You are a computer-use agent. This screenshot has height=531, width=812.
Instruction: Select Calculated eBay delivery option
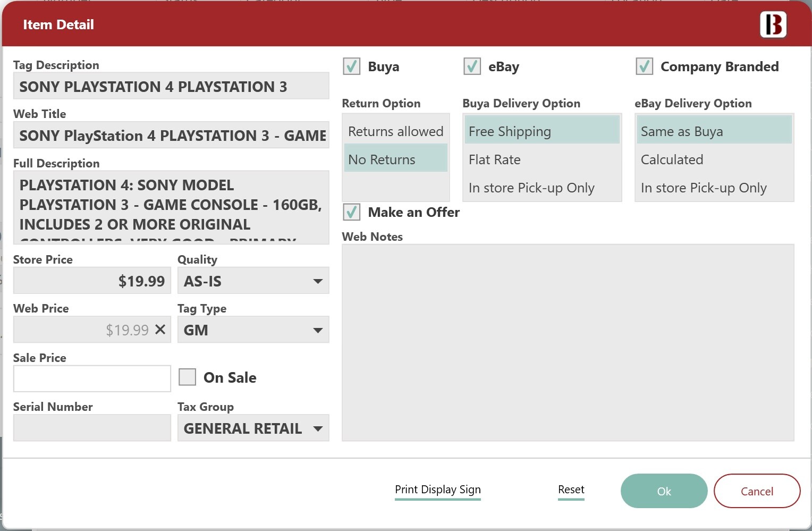714,159
